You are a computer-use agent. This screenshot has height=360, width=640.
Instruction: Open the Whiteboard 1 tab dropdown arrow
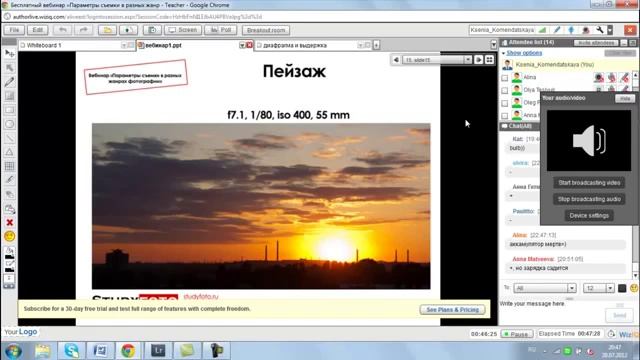coord(124,45)
